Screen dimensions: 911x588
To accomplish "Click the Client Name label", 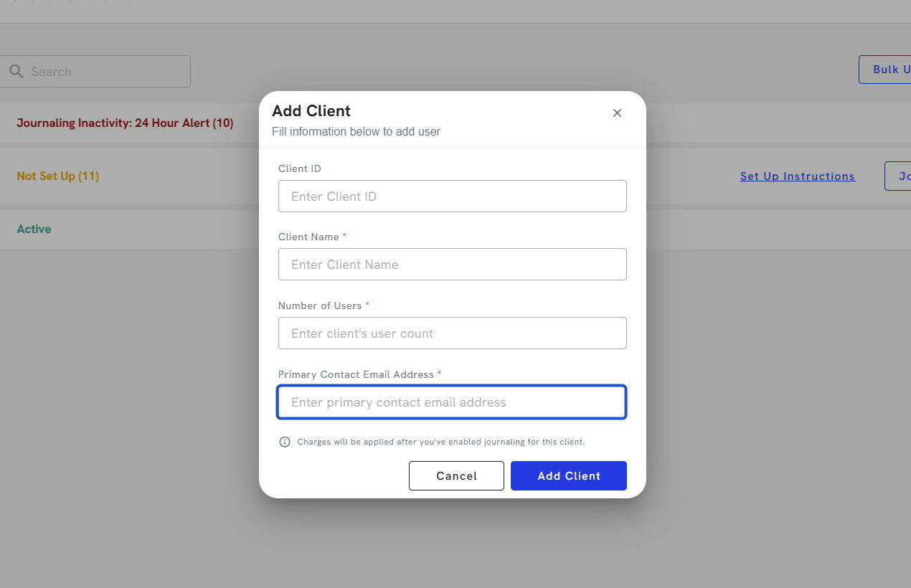I will pyautogui.click(x=308, y=237).
